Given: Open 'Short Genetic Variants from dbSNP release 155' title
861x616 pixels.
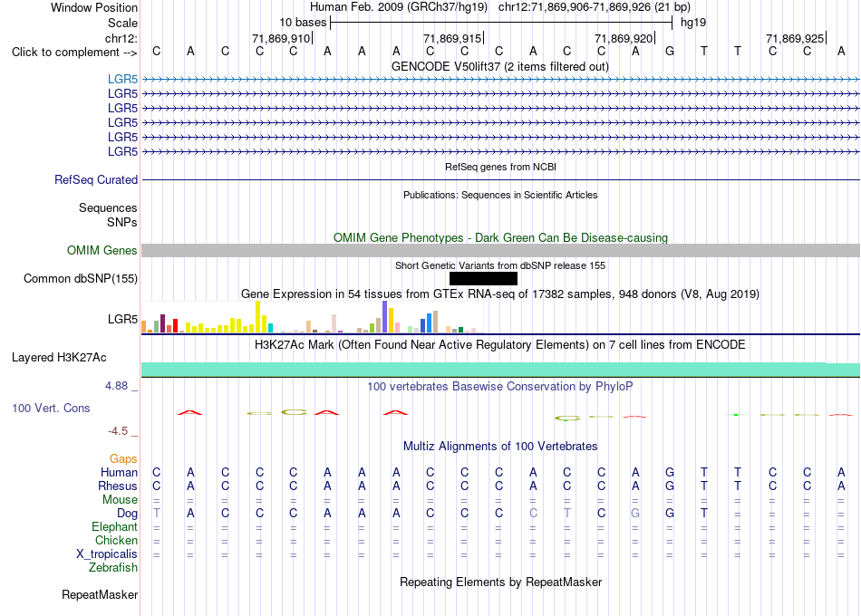Looking at the screenshot, I should click(499, 265).
